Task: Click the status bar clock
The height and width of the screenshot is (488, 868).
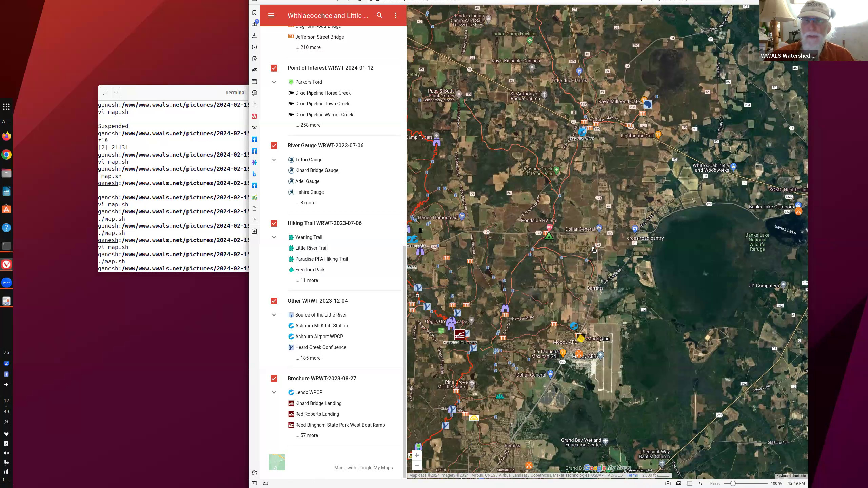Action: click(796, 483)
